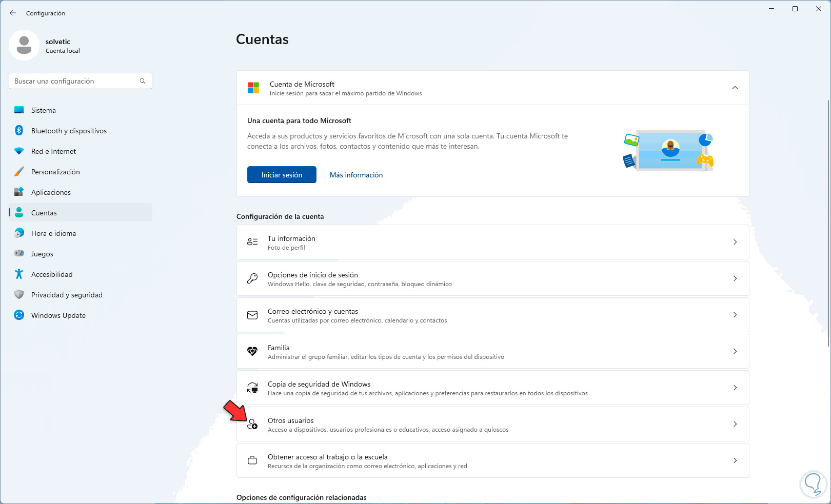The image size is (831, 504).
Task: Click Copia de seguridad de Windows chevron
Action: click(x=735, y=388)
